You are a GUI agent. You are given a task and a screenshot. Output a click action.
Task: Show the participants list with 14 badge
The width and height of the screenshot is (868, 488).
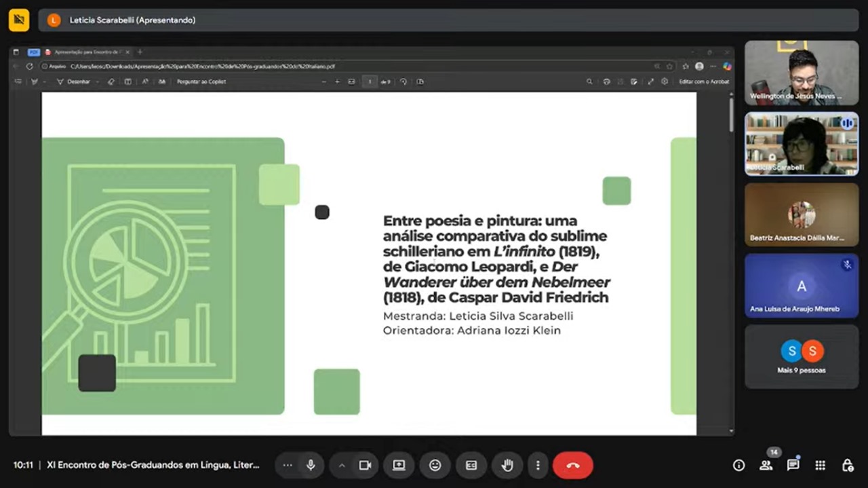766,465
